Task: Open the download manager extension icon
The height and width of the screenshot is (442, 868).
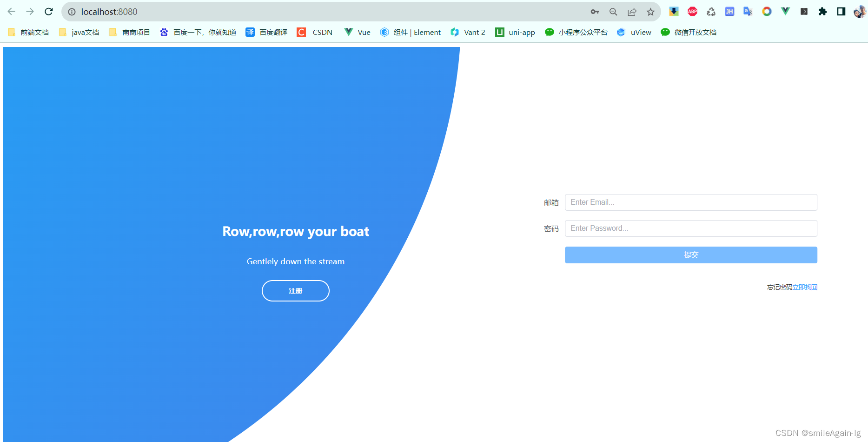Action: click(674, 12)
